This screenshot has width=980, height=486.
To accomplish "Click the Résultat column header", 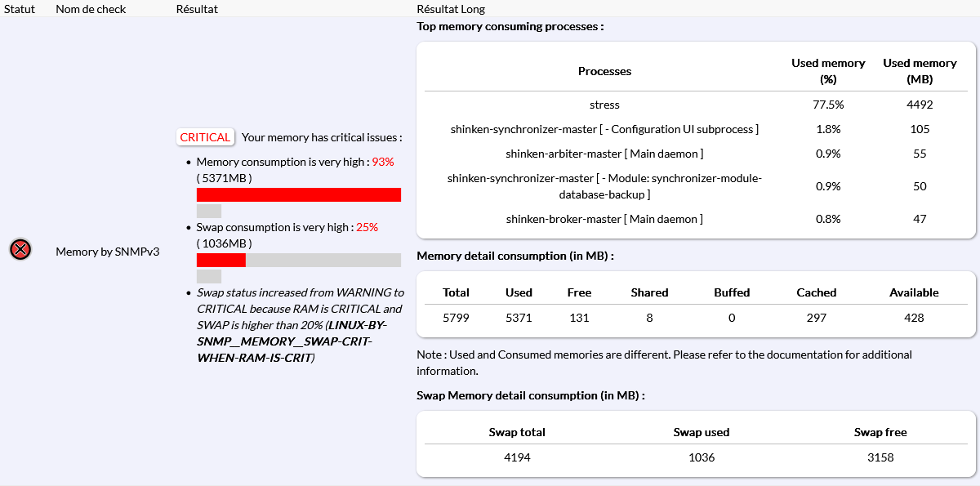I will tap(197, 9).
